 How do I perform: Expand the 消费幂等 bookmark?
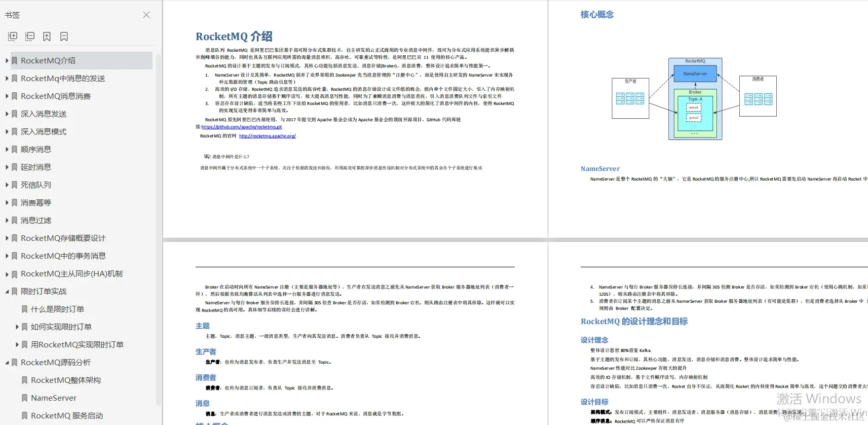7,202
